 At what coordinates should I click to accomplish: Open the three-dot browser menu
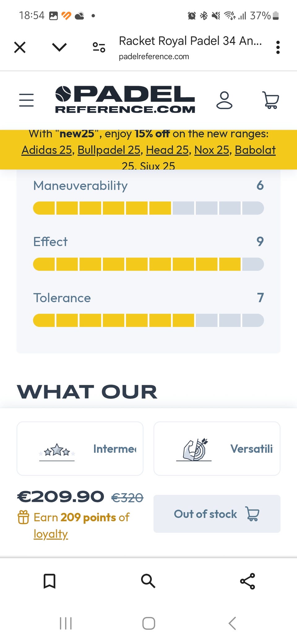tap(278, 47)
